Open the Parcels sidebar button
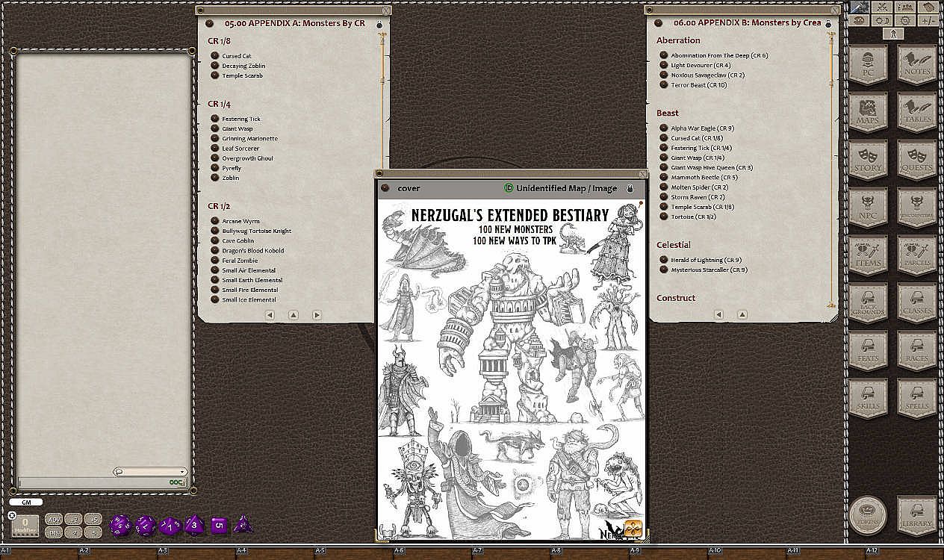944x560 pixels. coord(916,256)
